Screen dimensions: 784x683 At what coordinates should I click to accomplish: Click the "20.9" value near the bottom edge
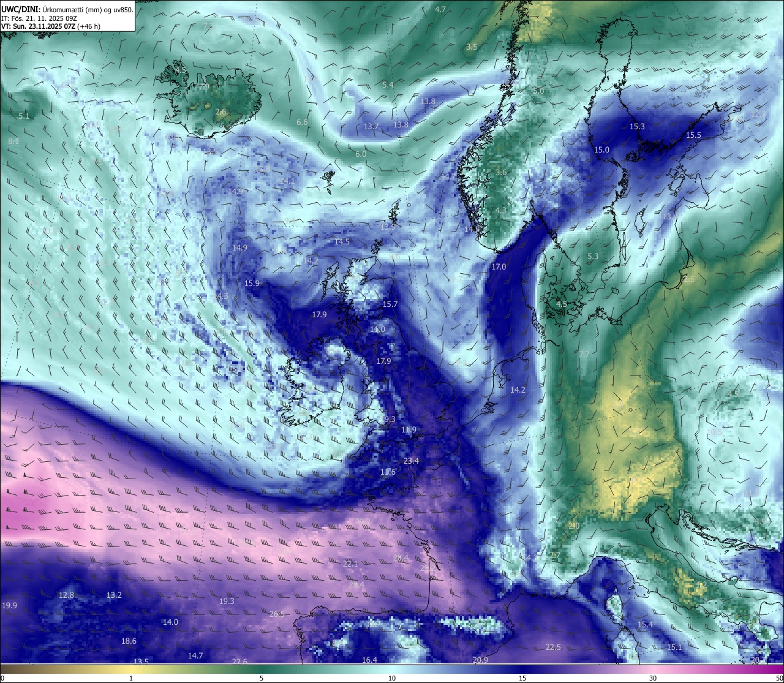click(x=480, y=660)
